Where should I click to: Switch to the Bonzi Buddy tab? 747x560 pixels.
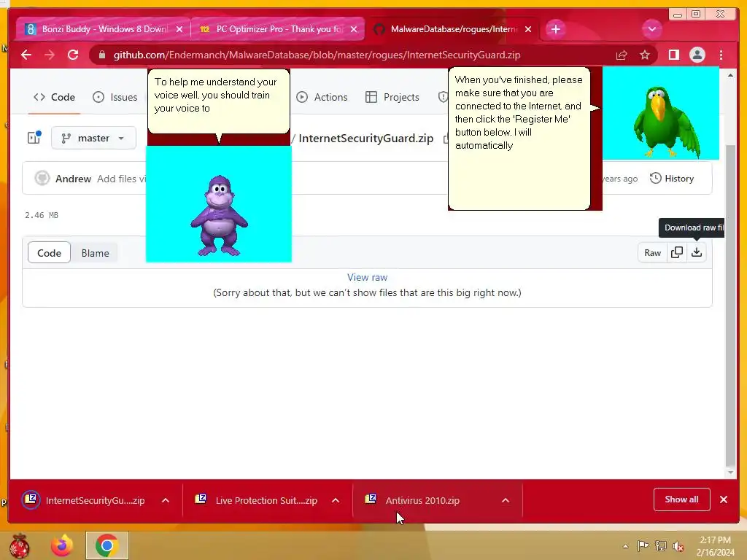(102, 29)
